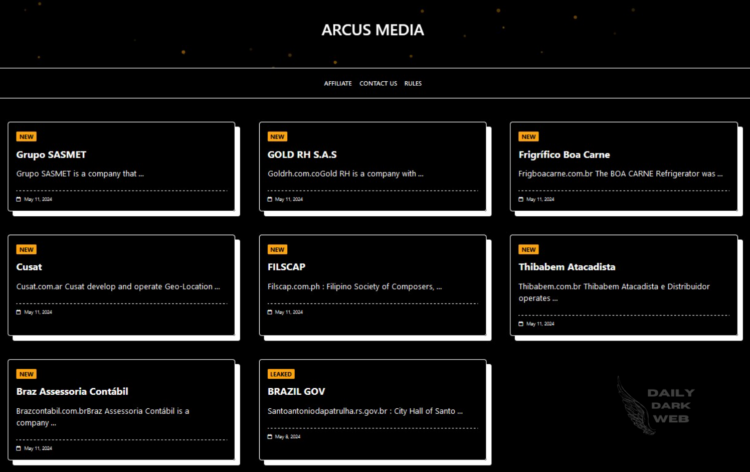The image size is (750, 472).
Task: Click the NEW badge on Frigrífico Boa Carne
Action: [529, 137]
